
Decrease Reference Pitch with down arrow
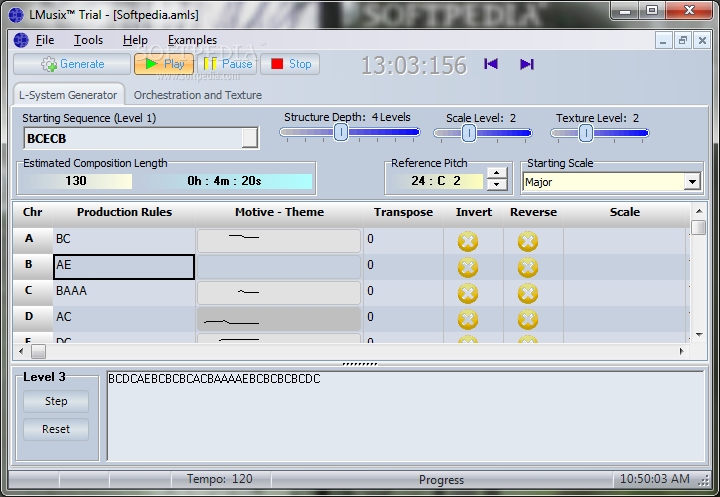[496, 184]
